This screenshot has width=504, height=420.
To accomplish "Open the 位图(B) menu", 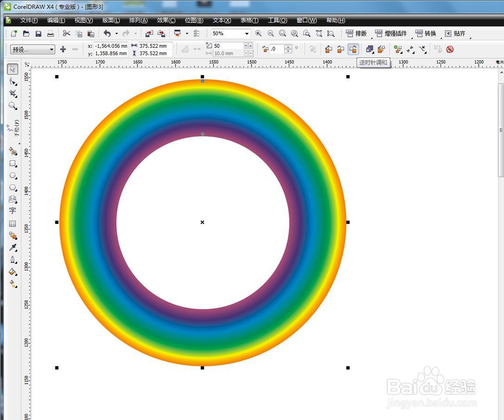I will 194,20.
